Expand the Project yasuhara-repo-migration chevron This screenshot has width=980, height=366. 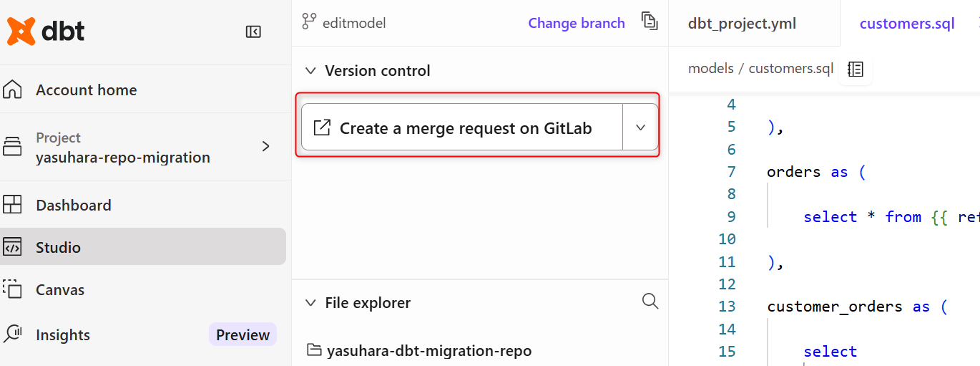click(265, 147)
